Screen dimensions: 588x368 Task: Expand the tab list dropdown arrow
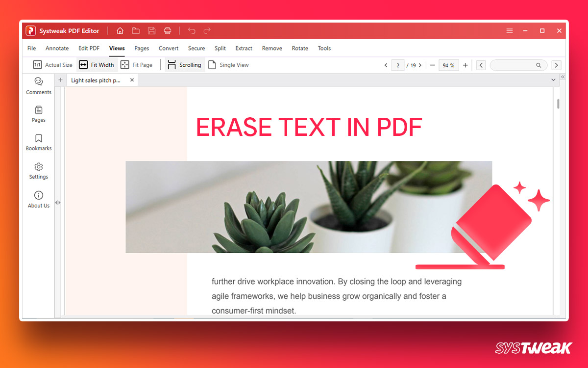[553, 79]
